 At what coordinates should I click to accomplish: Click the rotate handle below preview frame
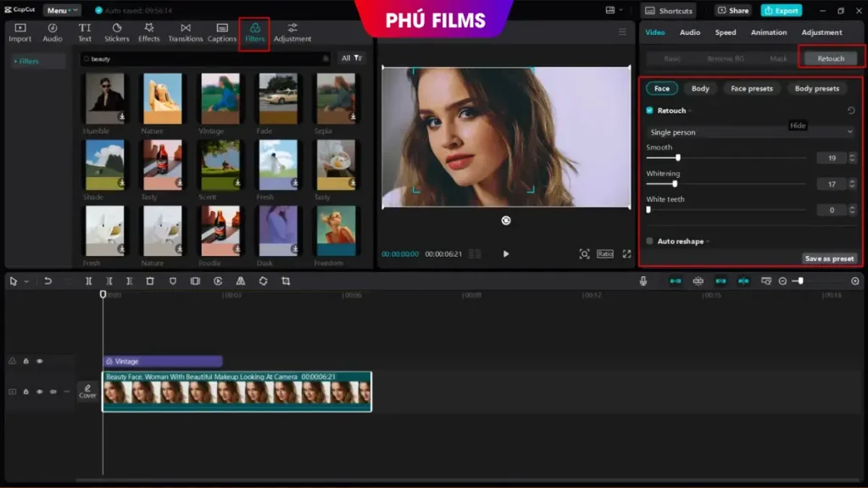coord(506,220)
